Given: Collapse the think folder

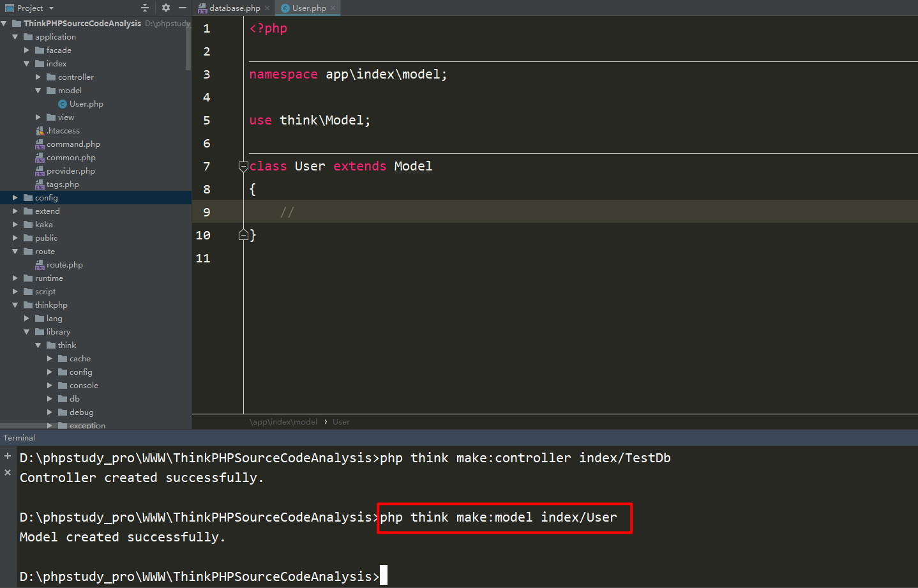Looking at the screenshot, I should tap(38, 345).
